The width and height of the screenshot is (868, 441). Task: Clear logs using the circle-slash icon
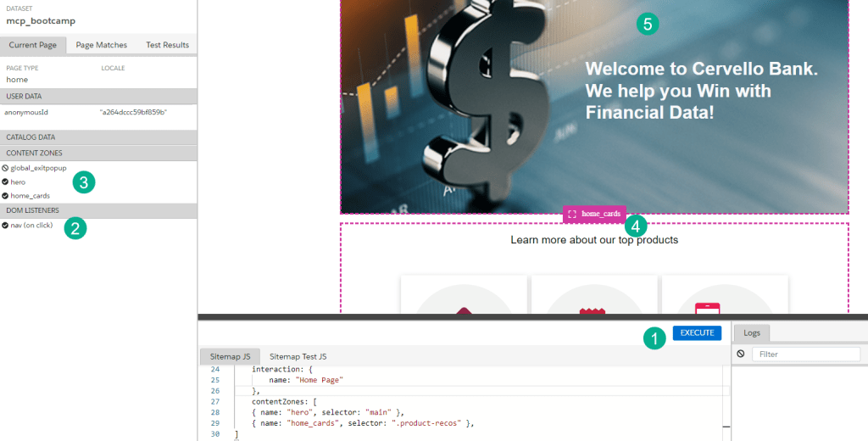point(741,354)
